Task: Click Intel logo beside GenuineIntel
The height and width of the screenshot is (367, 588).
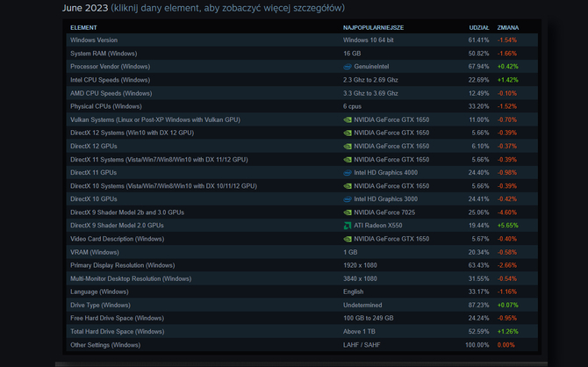Action: click(348, 67)
